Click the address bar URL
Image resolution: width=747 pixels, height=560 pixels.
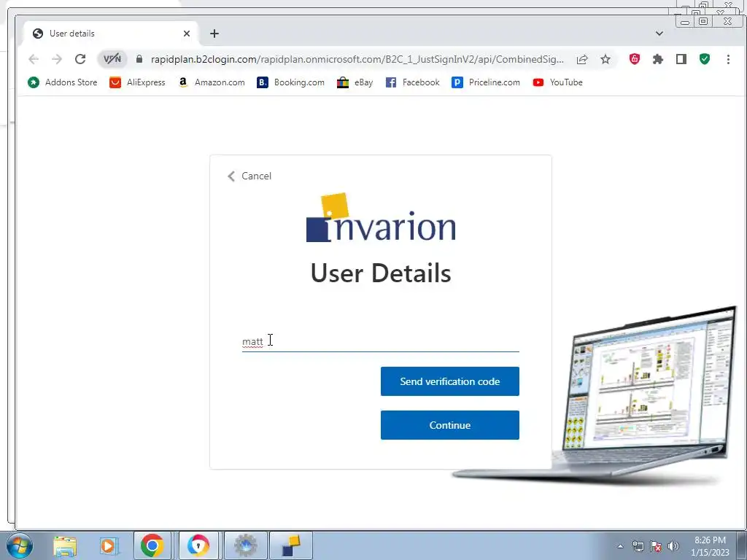point(357,59)
